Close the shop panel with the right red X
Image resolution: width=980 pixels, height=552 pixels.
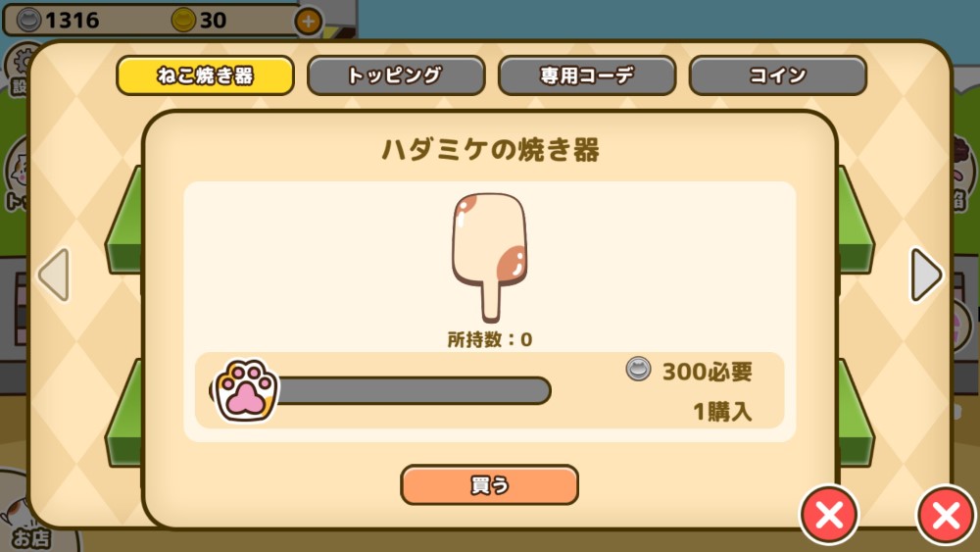pyautogui.click(x=947, y=515)
